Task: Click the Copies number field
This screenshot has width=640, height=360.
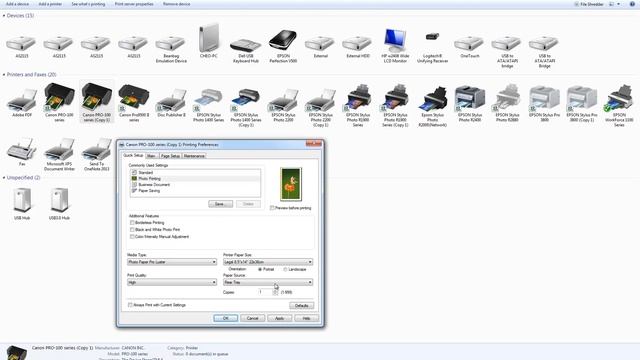Action: point(265,292)
